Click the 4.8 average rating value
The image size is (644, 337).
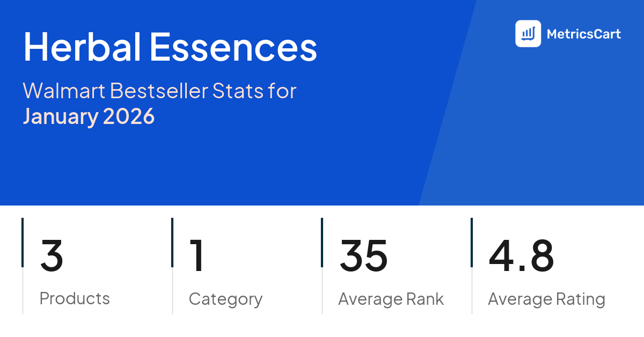point(521,255)
